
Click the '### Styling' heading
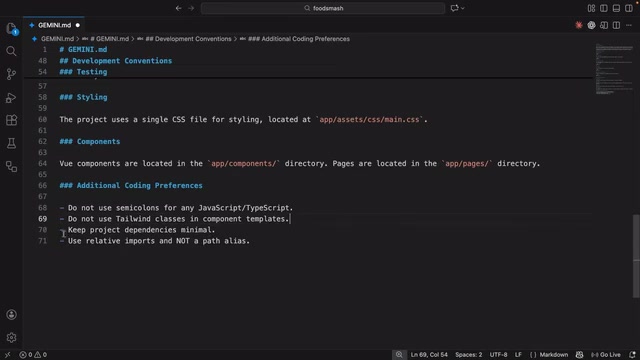(x=83, y=97)
